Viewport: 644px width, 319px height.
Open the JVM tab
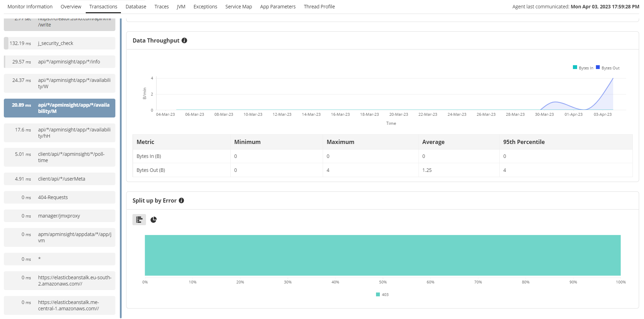tap(181, 7)
